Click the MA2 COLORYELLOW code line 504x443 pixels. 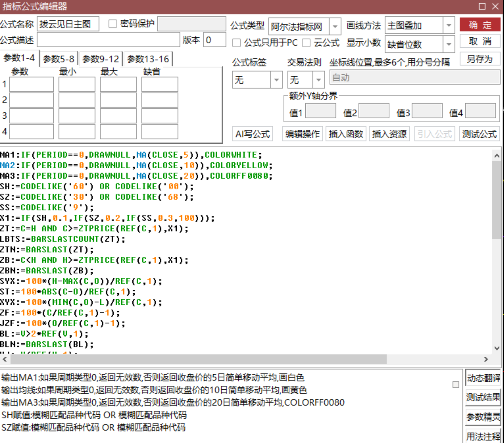[136, 165]
